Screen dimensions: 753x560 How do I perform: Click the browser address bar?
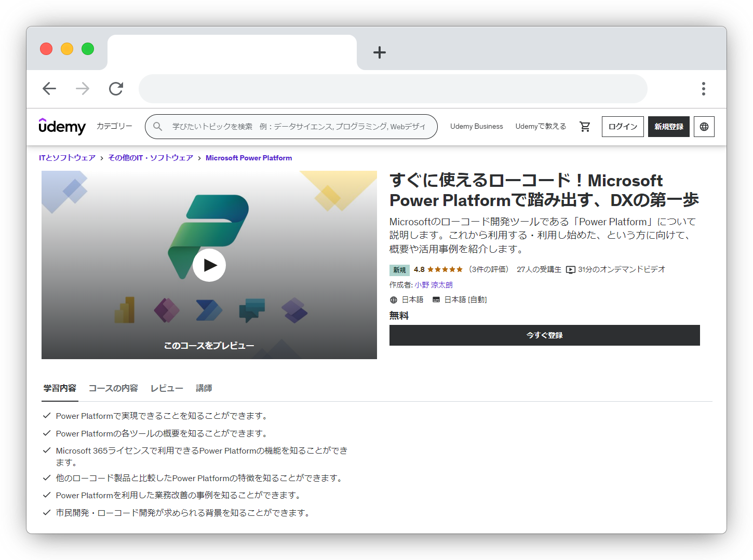(393, 89)
